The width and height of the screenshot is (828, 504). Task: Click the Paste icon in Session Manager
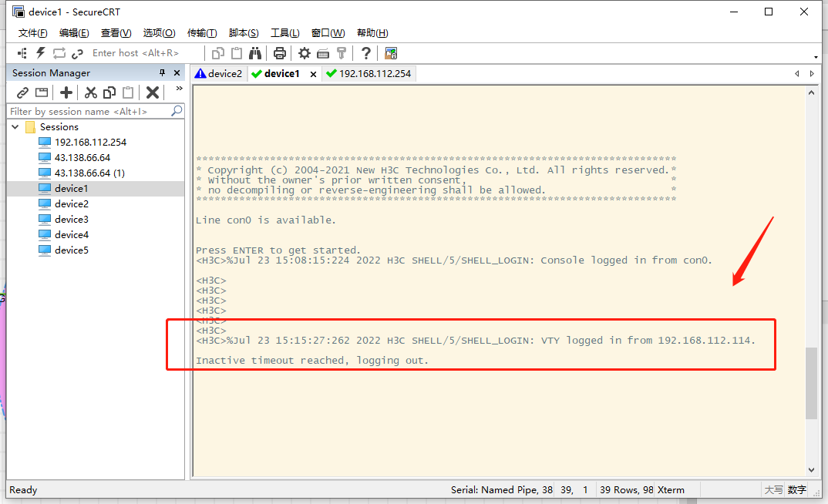pos(128,93)
